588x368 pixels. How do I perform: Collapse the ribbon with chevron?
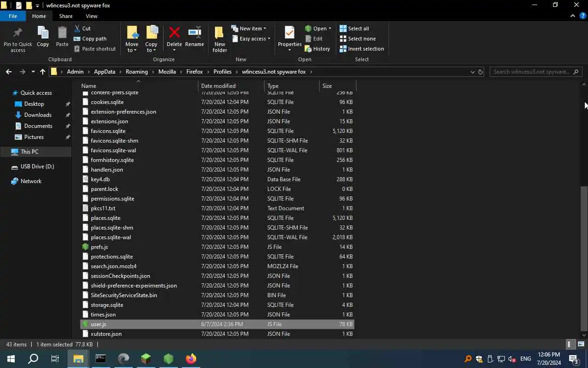tap(572, 16)
